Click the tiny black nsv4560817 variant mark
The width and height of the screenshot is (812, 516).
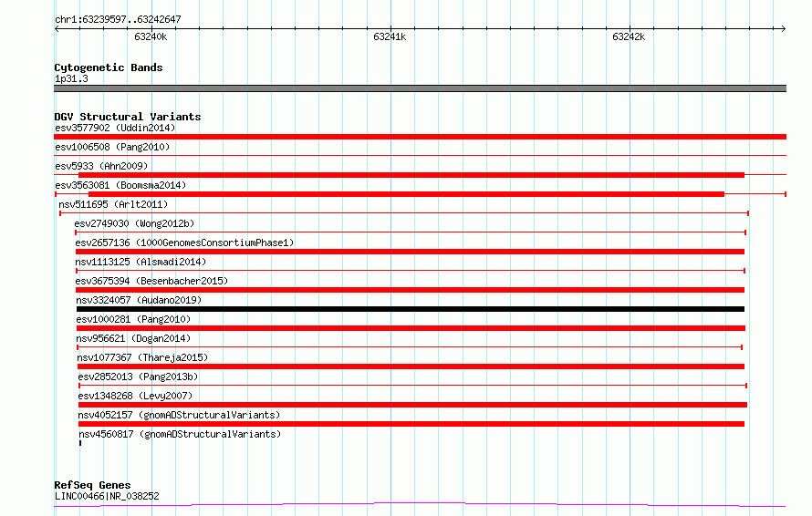coord(80,443)
